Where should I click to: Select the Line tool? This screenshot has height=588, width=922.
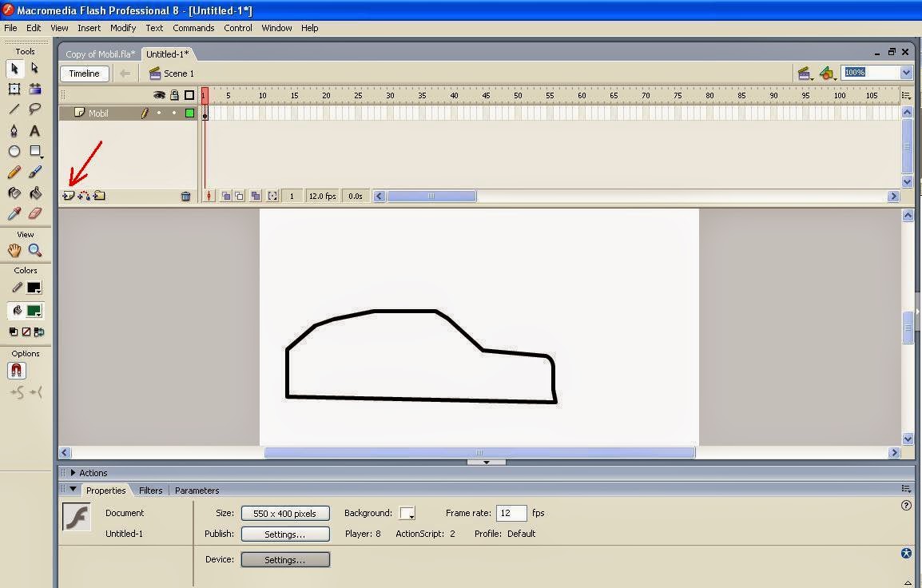(x=14, y=109)
